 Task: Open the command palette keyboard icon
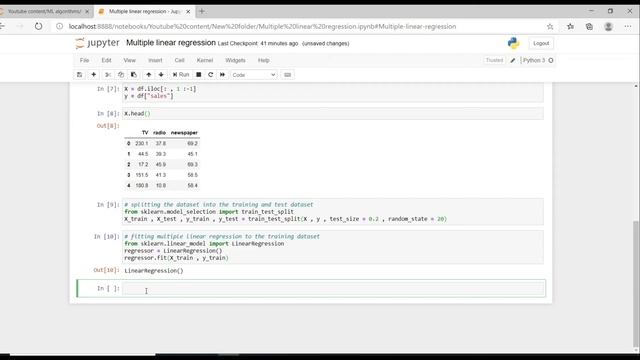tap(287, 75)
